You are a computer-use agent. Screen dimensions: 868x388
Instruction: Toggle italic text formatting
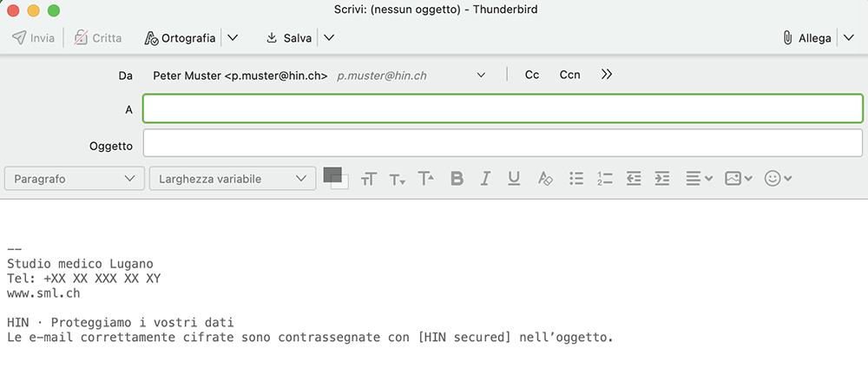[485, 178]
